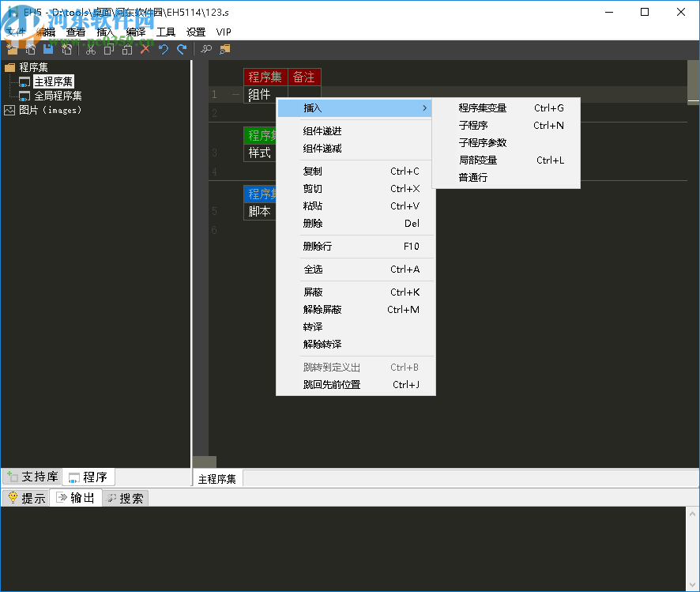The height and width of the screenshot is (592, 700).
Task: Switch to the 程序 tab
Action: [x=88, y=477]
